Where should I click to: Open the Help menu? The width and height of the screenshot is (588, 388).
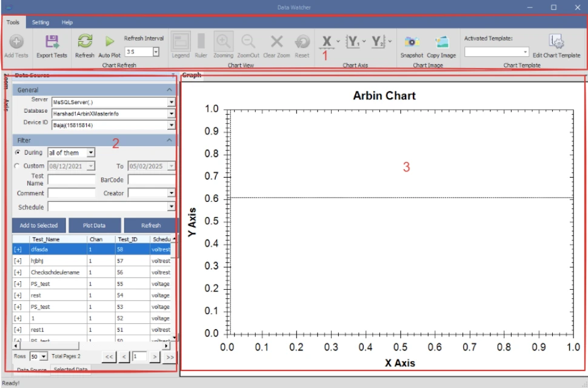pos(67,22)
